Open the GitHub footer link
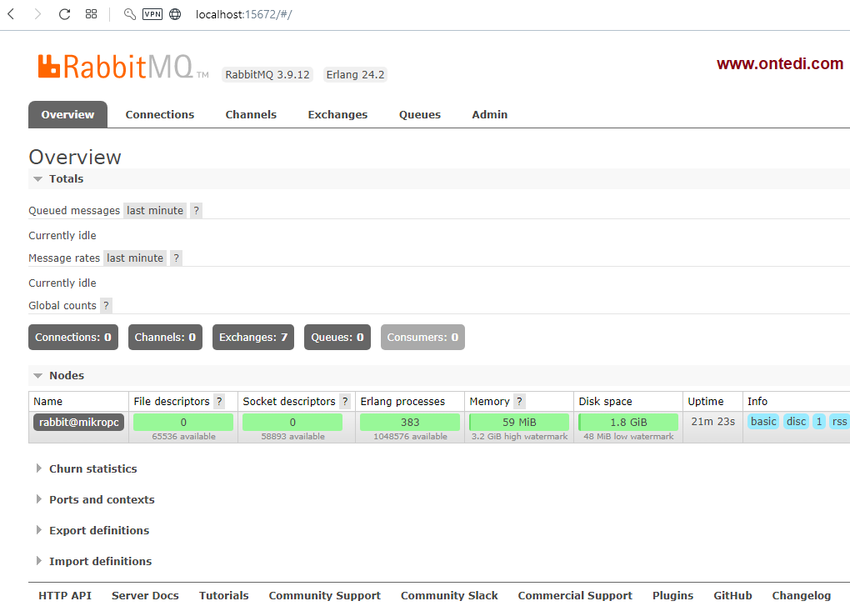Screen dimensions: 850x616 tap(732, 595)
